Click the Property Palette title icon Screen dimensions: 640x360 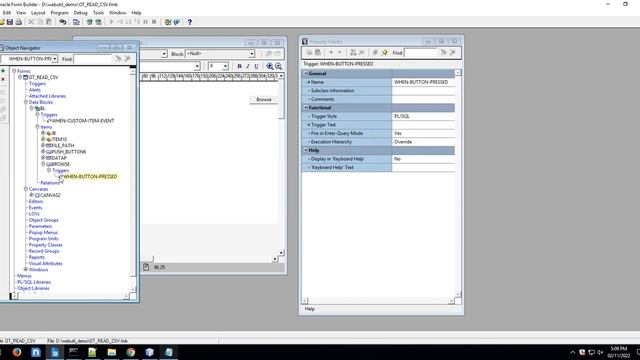tap(305, 42)
